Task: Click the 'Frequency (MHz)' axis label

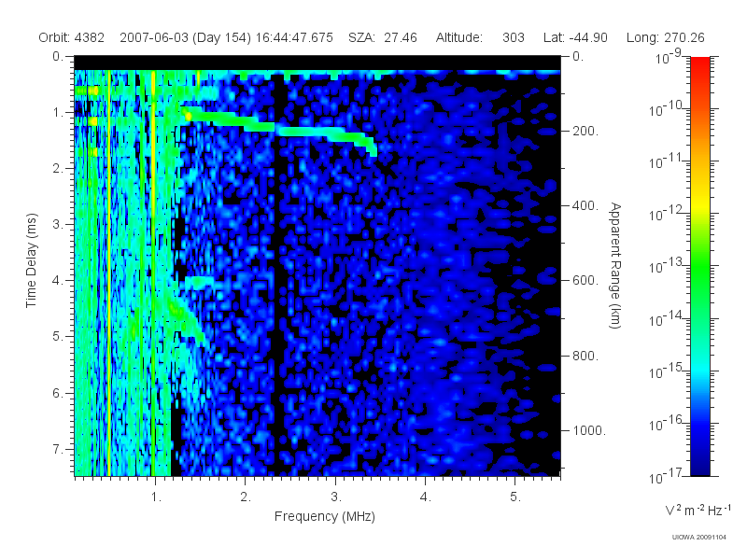Action: pyautogui.click(x=325, y=517)
